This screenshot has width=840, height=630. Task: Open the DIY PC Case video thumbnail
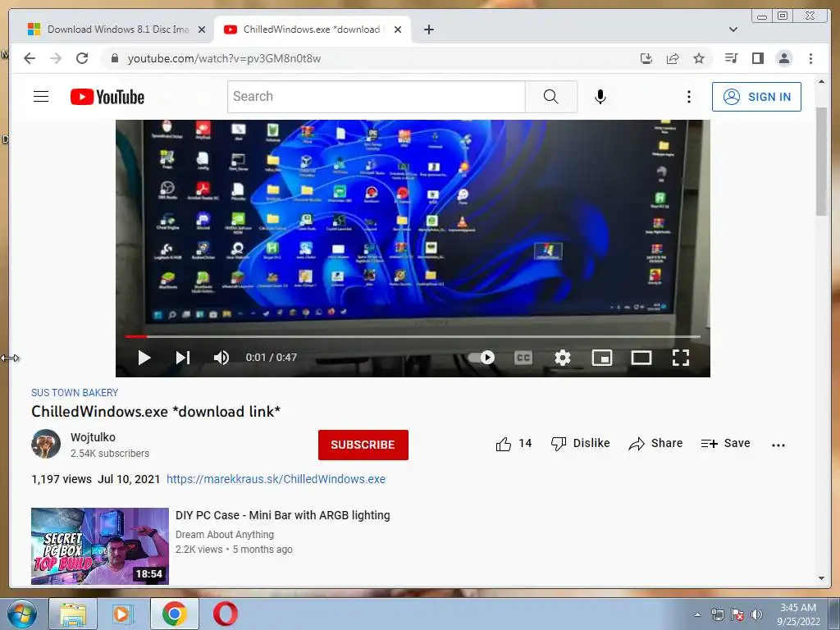click(x=99, y=546)
